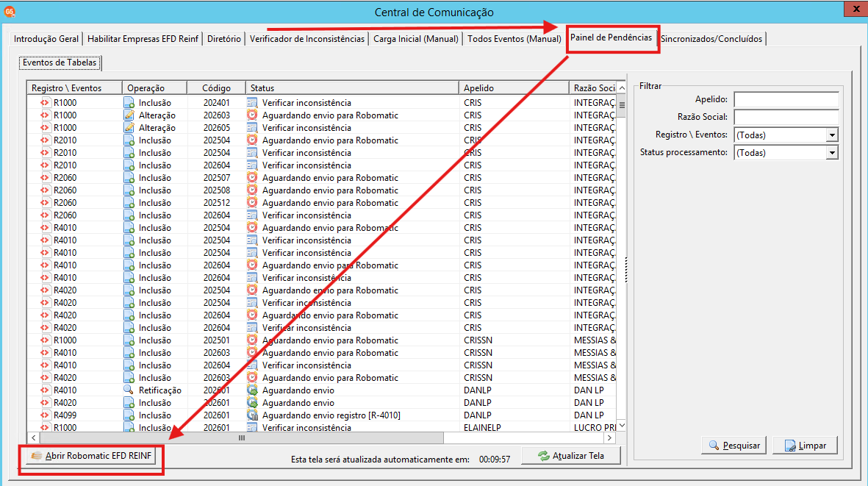
Task: Click the status icon of the R4099 row
Action: pyautogui.click(x=252, y=415)
